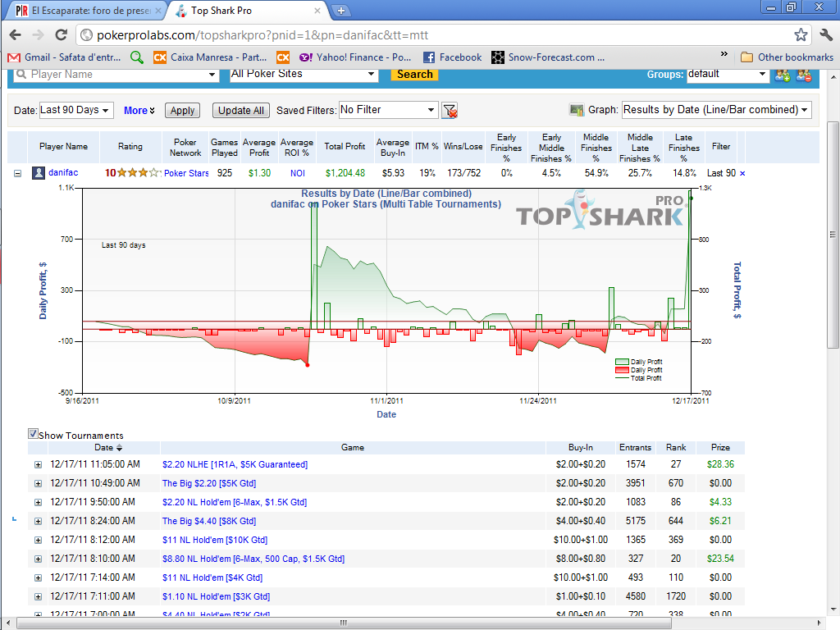Open the Saved Filters dropdown

388,110
